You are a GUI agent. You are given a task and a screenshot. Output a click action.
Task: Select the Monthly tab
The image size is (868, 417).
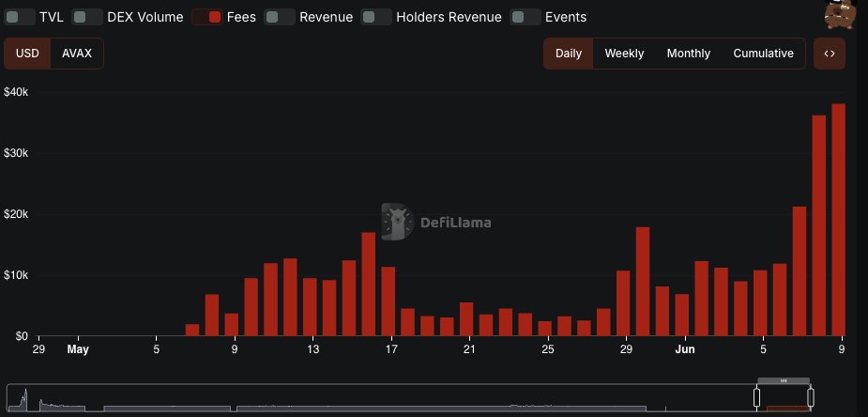[689, 54]
